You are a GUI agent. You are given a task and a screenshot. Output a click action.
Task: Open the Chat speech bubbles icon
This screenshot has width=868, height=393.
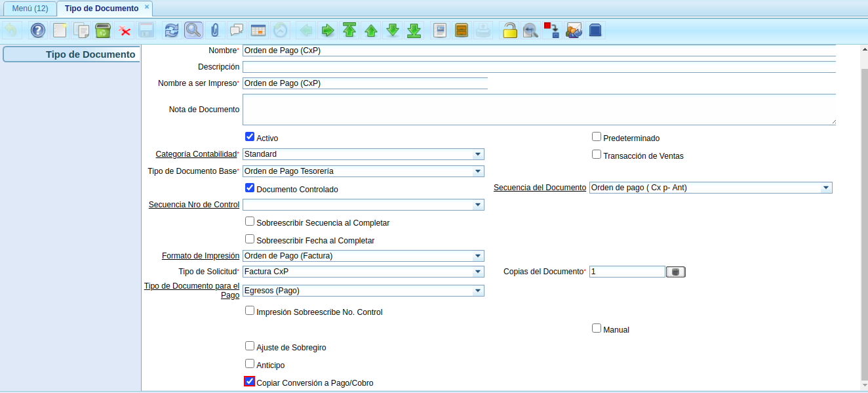236,30
